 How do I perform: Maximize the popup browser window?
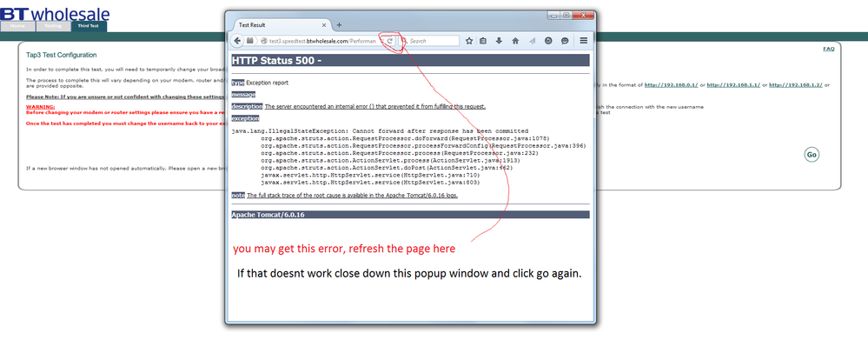[x=566, y=16]
